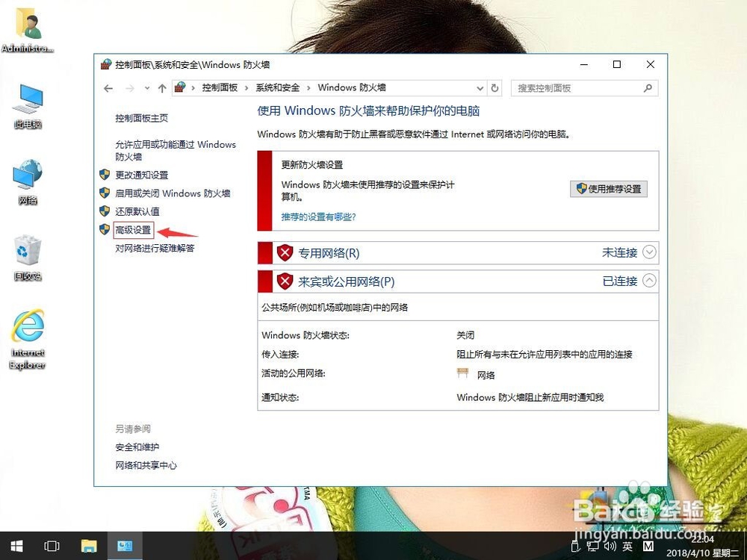Click the M input mode tray icon
747x560 pixels.
click(x=648, y=547)
